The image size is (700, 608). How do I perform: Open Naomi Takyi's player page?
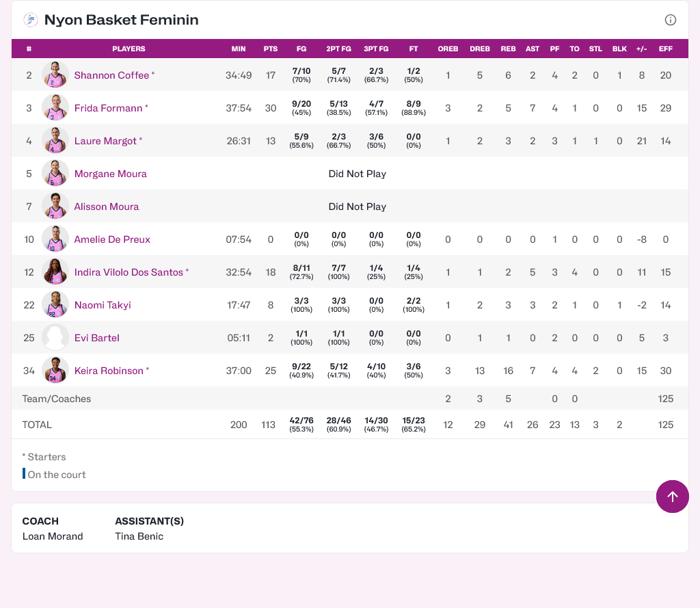click(103, 305)
